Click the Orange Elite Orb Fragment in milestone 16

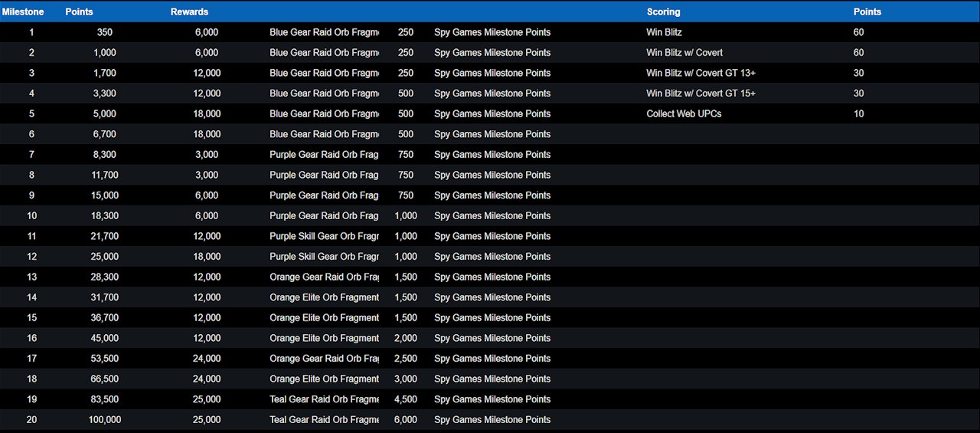324,338
